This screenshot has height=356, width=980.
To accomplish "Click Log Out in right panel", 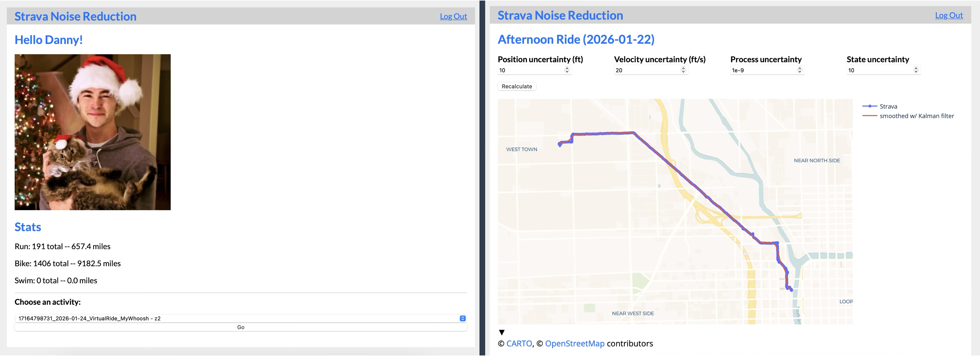I will pyautogui.click(x=949, y=15).
